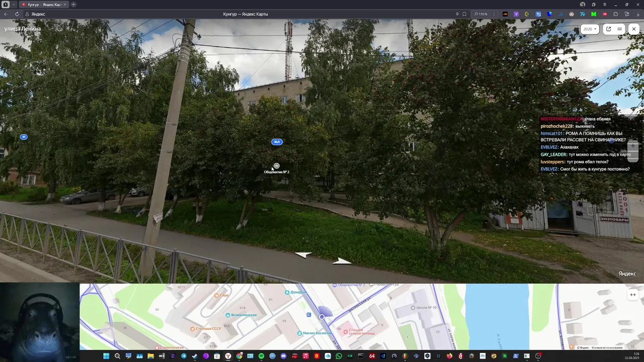Open Discord from the taskbar

[283, 356]
